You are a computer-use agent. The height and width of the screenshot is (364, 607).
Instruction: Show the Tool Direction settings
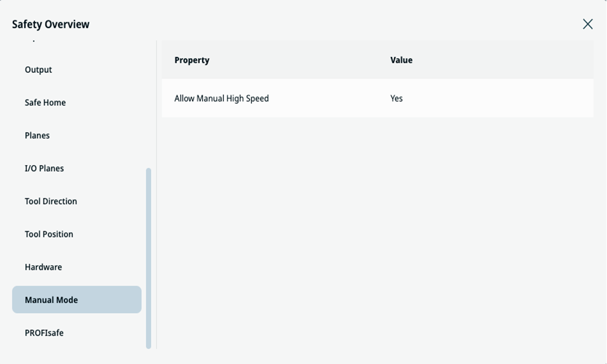click(x=51, y=201)
